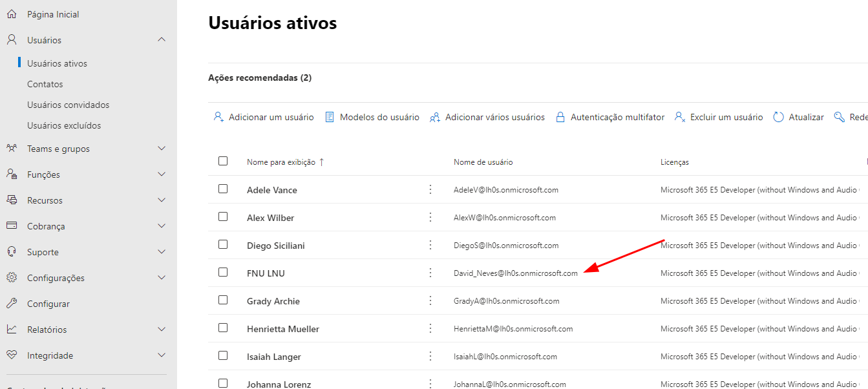This screenshot has height=389, width=868.
Task: Go to Usuários excluídos page
Action: click(64, 125)
